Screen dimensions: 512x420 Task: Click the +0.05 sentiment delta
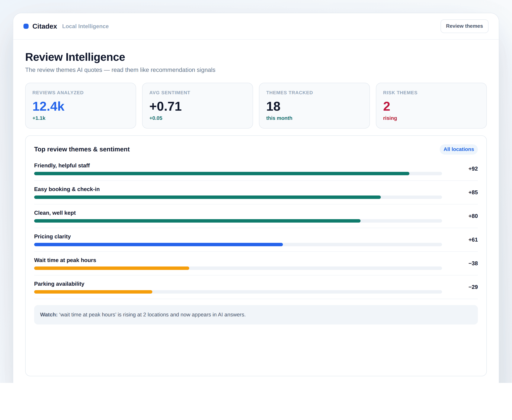156,118
